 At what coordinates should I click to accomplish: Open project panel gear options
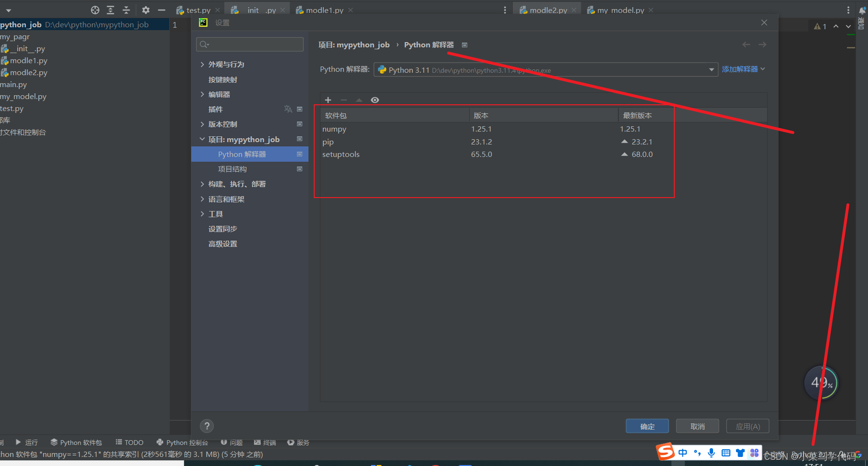[x=146, y=10]
